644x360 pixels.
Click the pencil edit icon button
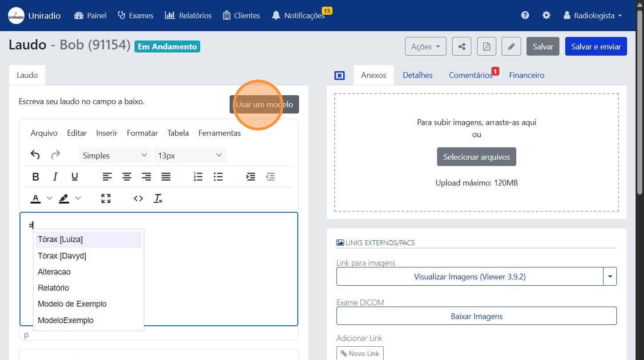click(511, 46)
